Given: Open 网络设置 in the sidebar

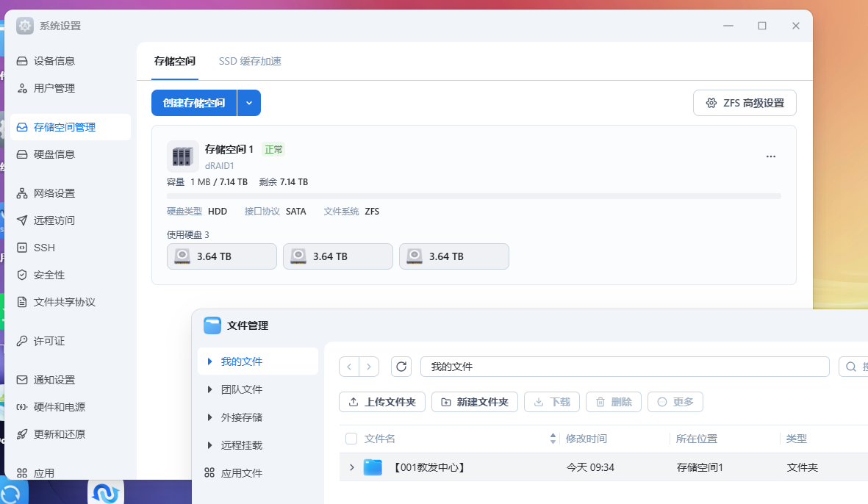Looking at the screenshot, I should tap(54, 193).
